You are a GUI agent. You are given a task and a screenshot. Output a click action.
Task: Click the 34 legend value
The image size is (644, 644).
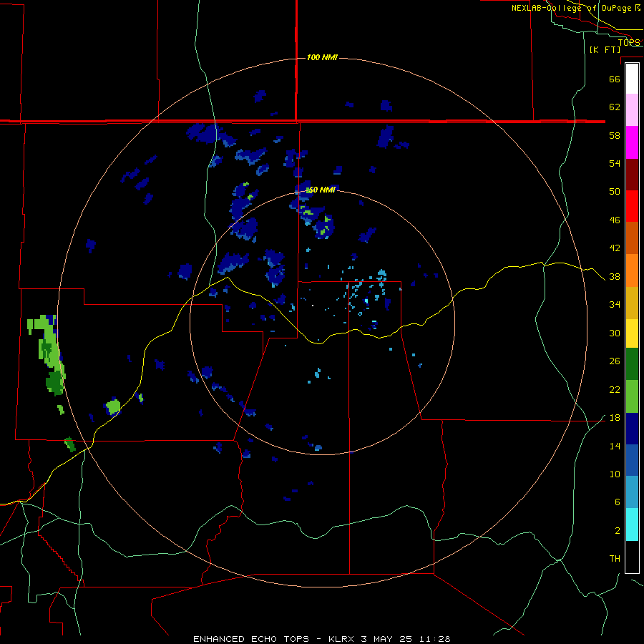615,305
